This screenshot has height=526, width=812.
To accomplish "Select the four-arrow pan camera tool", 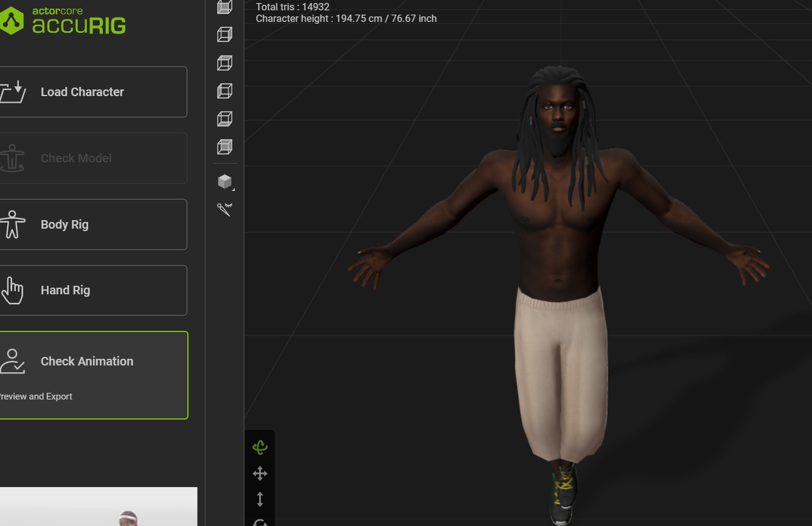I will point(260,474).
